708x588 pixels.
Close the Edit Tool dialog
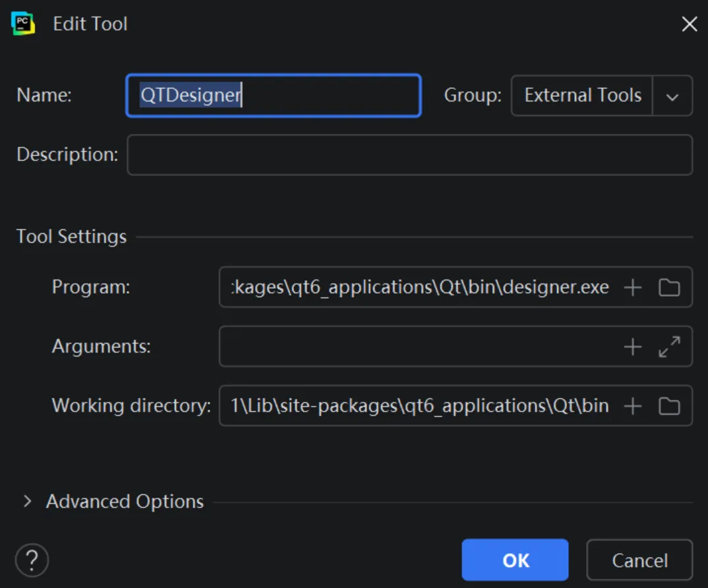(689, 24)
